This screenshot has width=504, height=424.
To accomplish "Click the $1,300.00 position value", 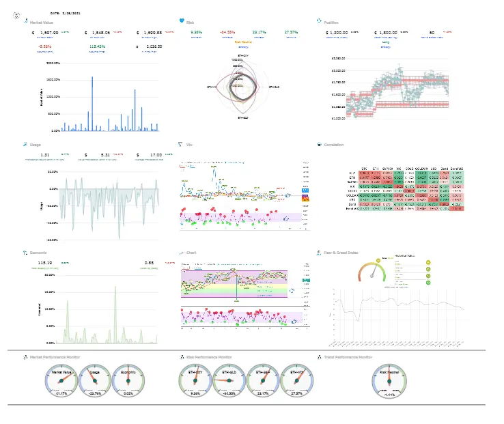I will pos(337,33).
